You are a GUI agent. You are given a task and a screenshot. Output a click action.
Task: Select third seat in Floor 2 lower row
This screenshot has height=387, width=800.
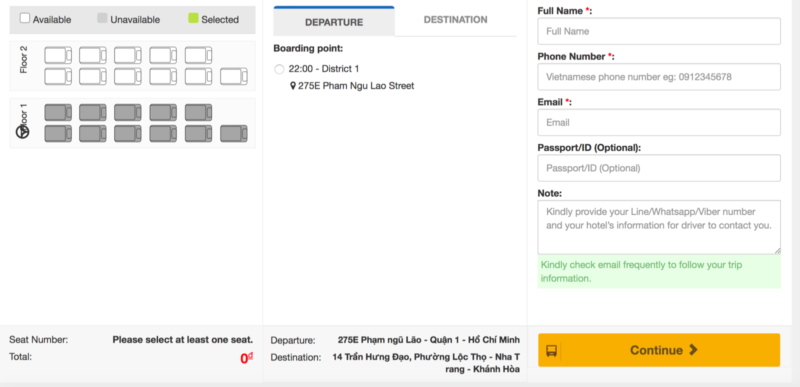coord(128,76)
